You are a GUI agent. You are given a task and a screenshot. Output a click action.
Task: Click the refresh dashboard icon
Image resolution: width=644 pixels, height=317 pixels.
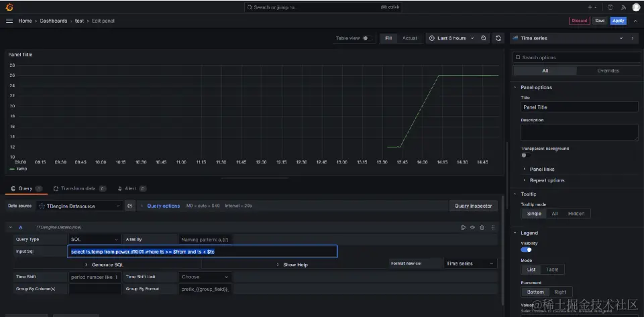click(498, 38)
